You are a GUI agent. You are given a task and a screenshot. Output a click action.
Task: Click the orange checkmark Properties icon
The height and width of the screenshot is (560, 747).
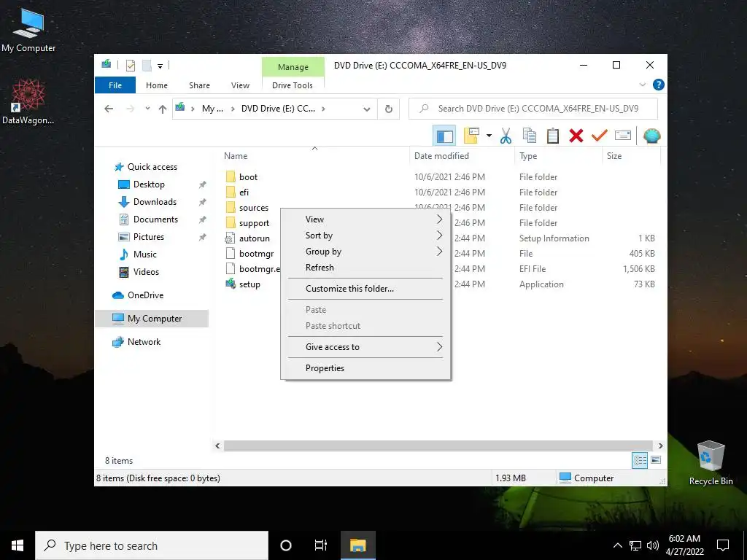tap(600, 136)
